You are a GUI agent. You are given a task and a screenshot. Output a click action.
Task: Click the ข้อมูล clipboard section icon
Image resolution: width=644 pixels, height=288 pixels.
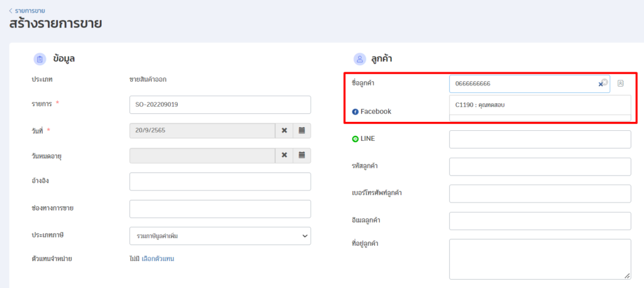click(x=40, y=59)
